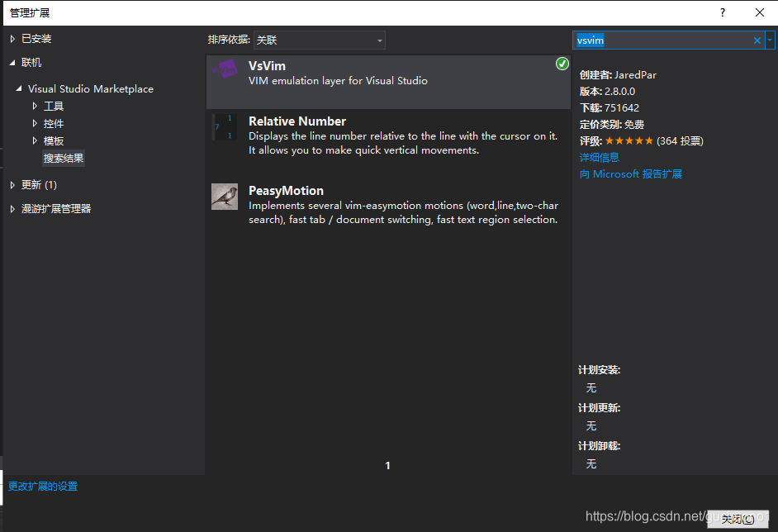This screenshot has width=778, height=532.
Task: Click the 下载: 751642 text
Action: pos(610,107)
